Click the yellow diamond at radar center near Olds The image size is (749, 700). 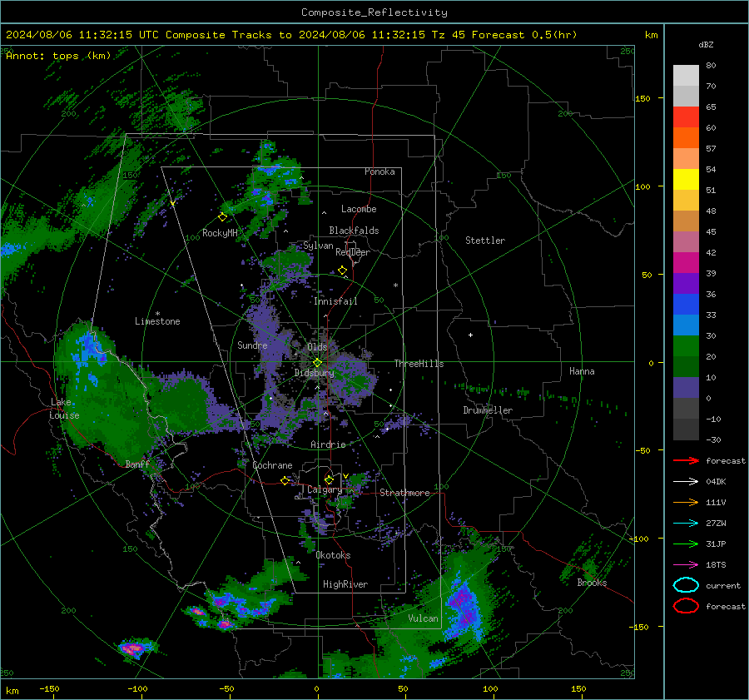coord(317,363)
